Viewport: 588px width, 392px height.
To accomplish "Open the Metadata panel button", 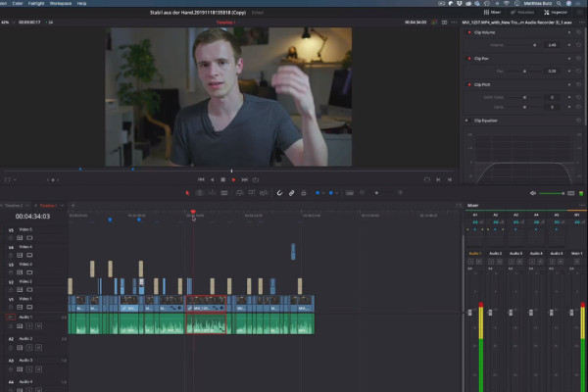I will [522, 13].
